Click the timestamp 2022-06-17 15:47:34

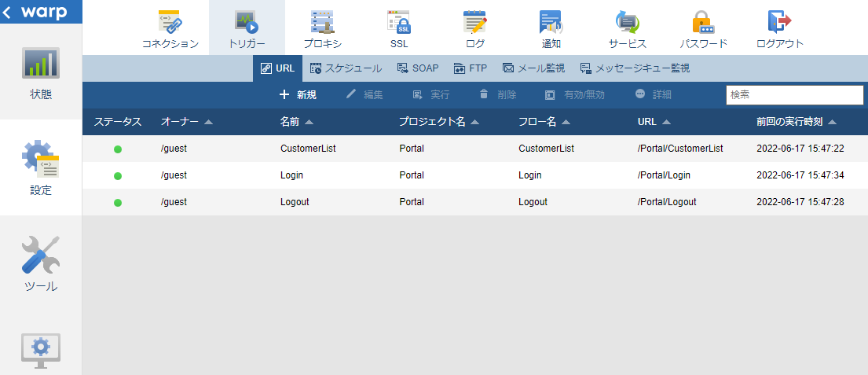point(800,175)
